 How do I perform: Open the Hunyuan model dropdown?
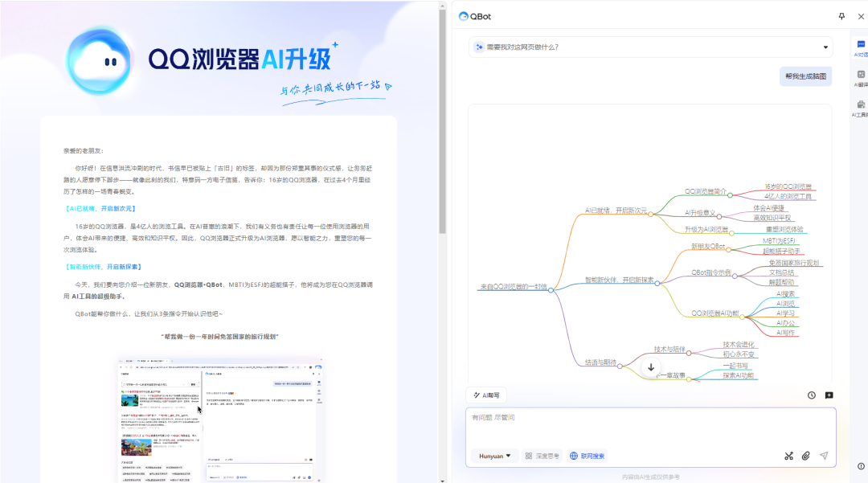[x=494, y=456]
